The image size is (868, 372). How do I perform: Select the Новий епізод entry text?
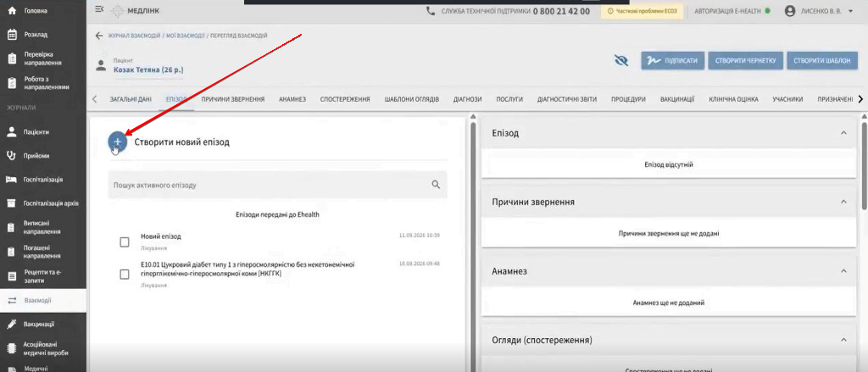coord(161,236)
